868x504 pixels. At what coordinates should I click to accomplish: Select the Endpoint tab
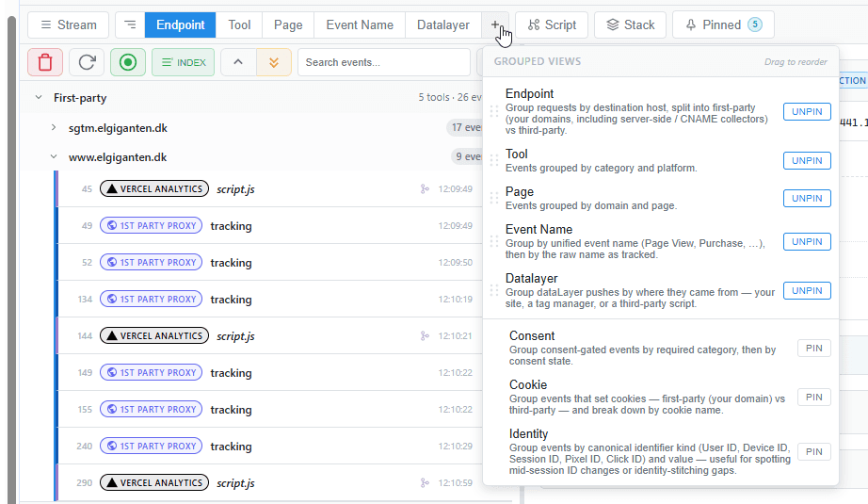click(x=181, y=24)
